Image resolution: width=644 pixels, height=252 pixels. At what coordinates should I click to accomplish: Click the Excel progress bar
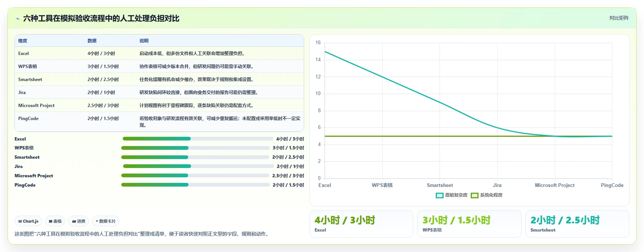(198, 139)
